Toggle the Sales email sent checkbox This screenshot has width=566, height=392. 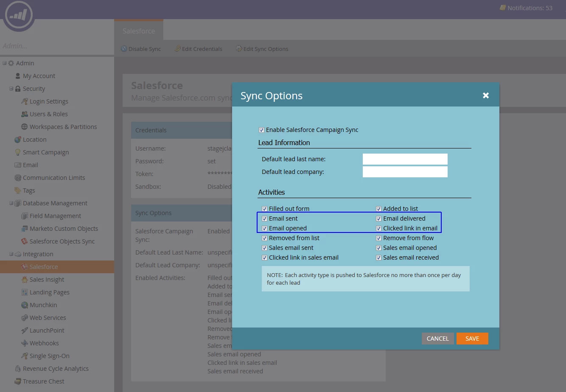click(264, 248)
